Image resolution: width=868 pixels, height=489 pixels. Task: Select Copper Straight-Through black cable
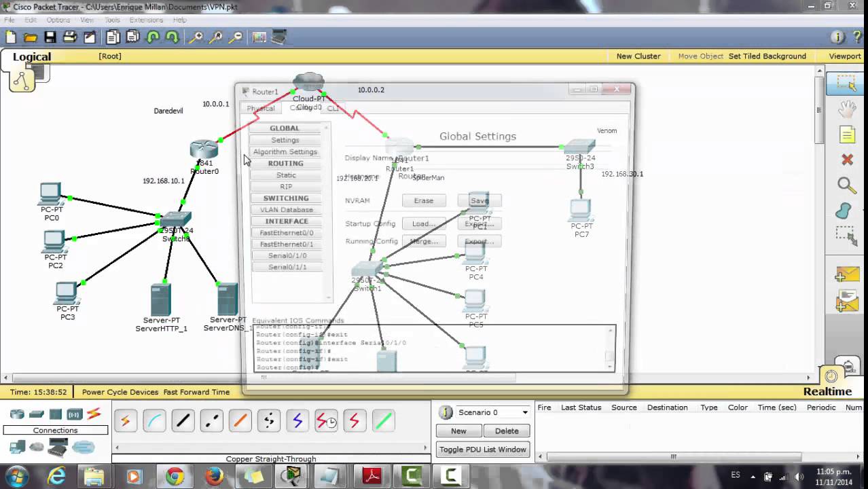click(183, 421)
